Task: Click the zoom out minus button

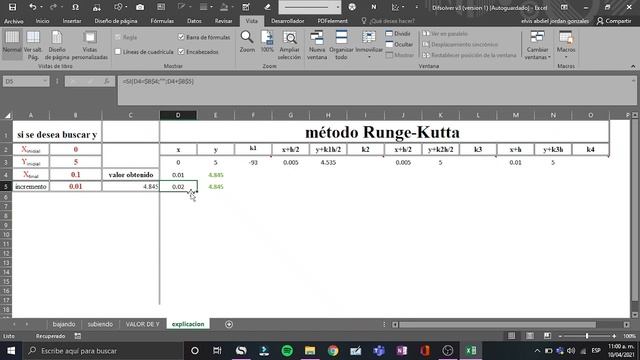Action: pos(560,336)
